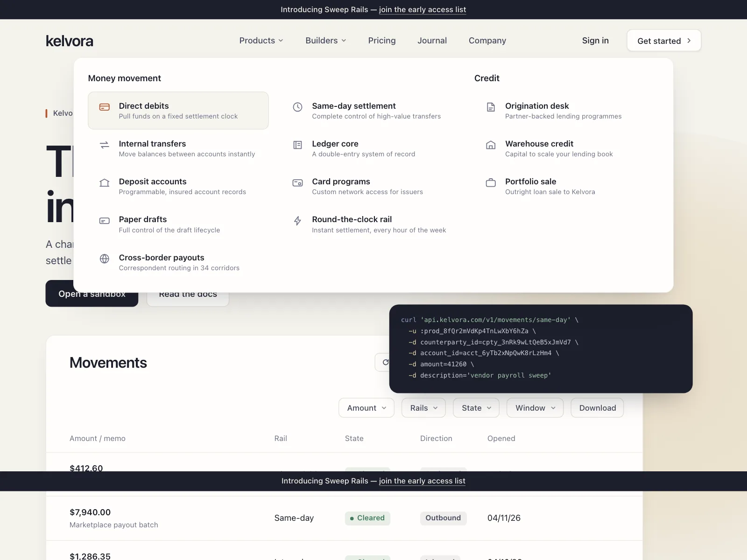The height and width of the screenshot is (560, 747).
Task: Click the "Cleared" badge in the $7,940.00 row
Action: click(367, 518)
